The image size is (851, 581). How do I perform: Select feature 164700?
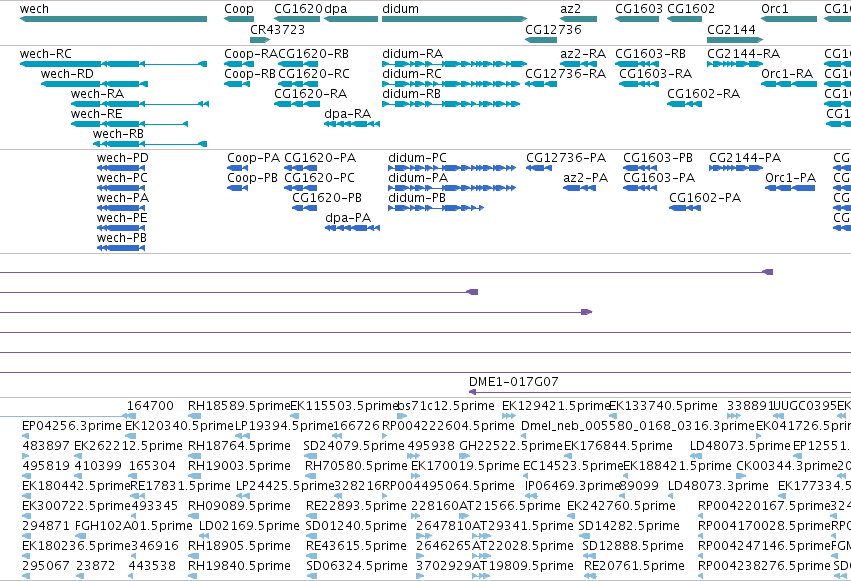tap(150, 406)
